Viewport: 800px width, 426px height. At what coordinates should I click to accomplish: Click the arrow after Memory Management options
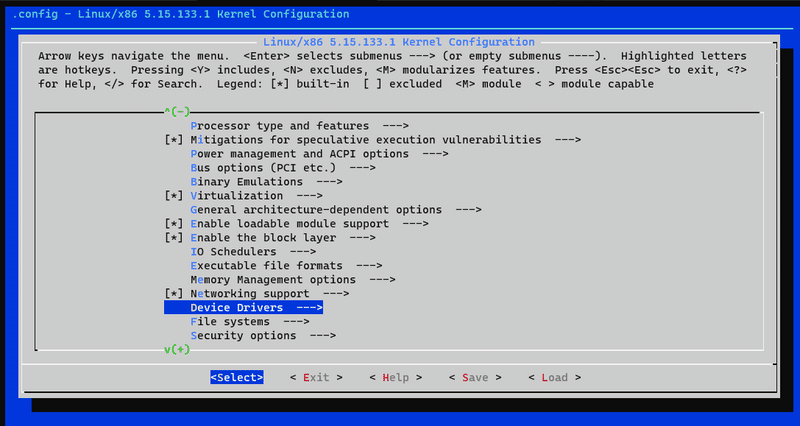pos(383,280)
